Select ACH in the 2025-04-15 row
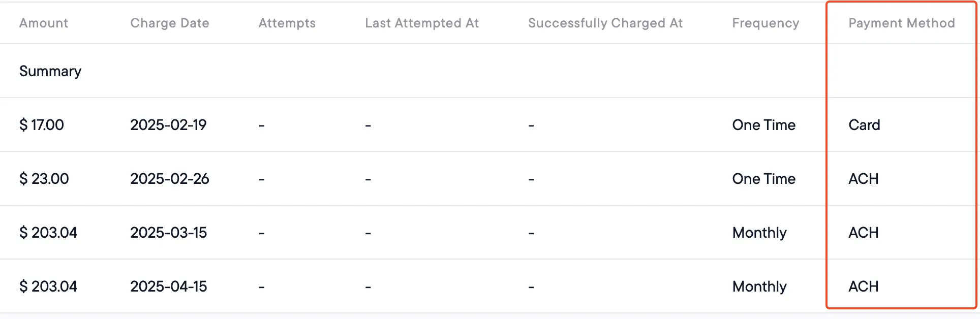This screenshot has width=980, height=319. [x=864, y=286]
